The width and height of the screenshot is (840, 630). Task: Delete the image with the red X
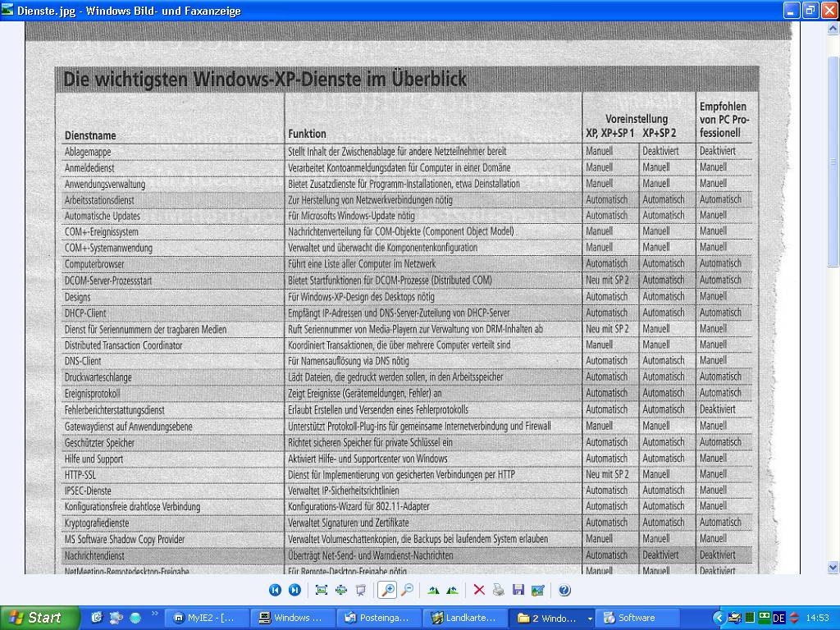click(x=479, y=590)
